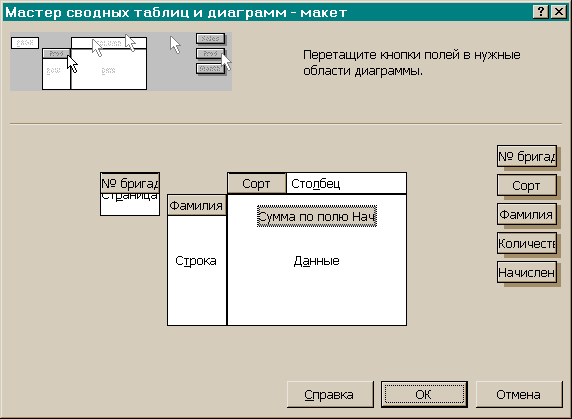572x419 pixels.
Task: Click the OK button
Action: pyautogui.click(x=424, y=394)
